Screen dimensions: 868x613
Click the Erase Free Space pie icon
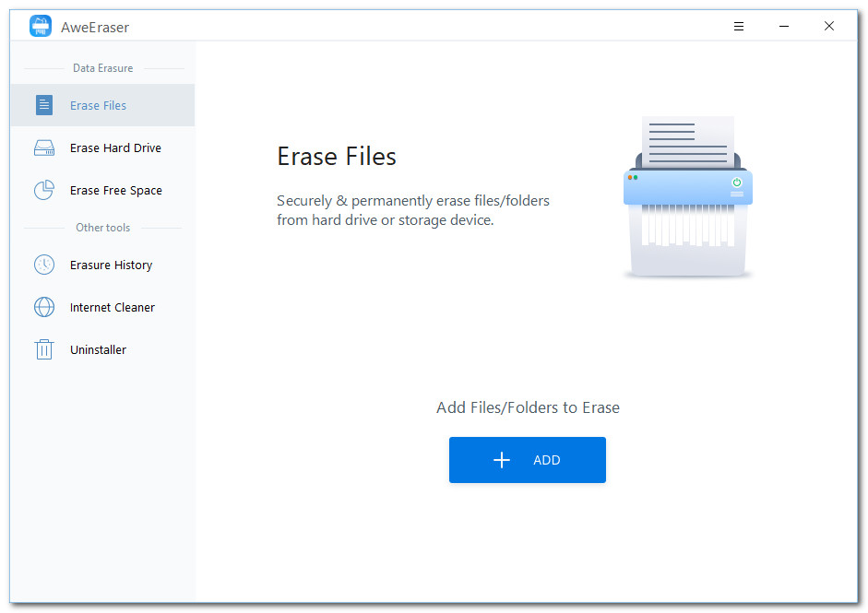44,190
